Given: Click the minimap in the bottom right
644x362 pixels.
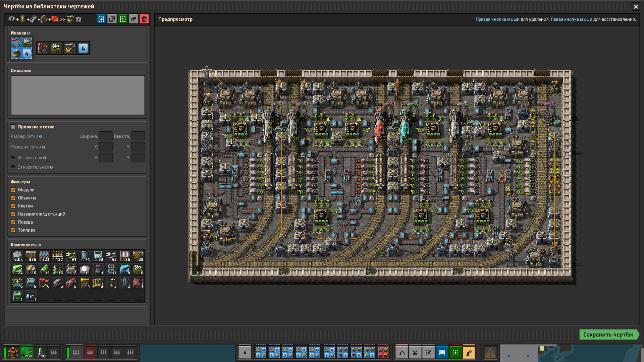Looking at the screenshot, I should click(572, 353).
